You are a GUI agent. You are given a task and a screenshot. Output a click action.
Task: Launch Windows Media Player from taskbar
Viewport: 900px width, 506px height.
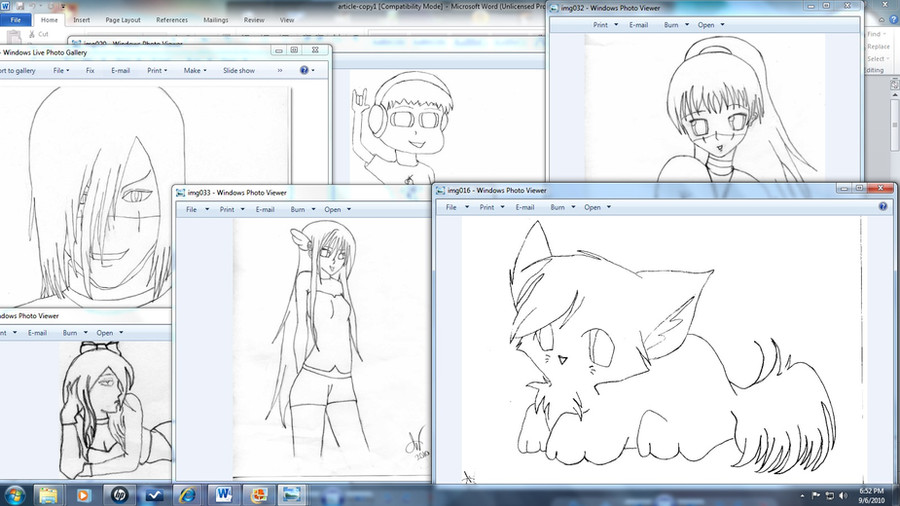(83, 495)
